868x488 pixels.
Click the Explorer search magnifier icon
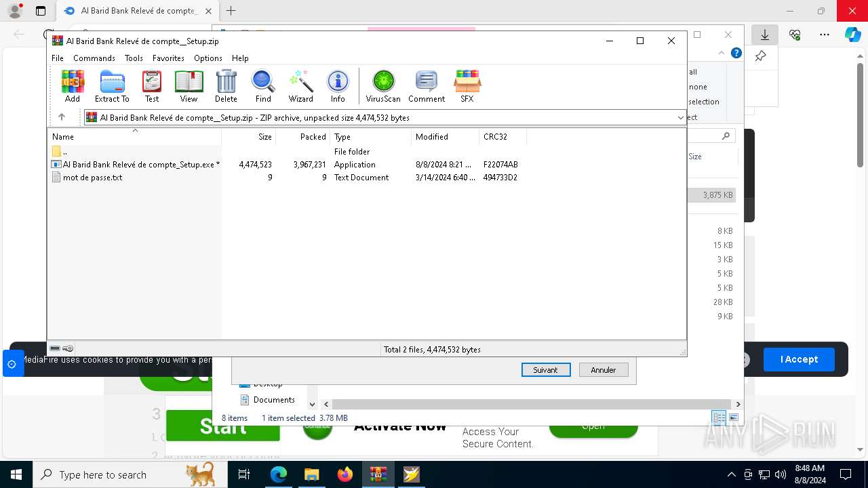(x=726, y=136)
